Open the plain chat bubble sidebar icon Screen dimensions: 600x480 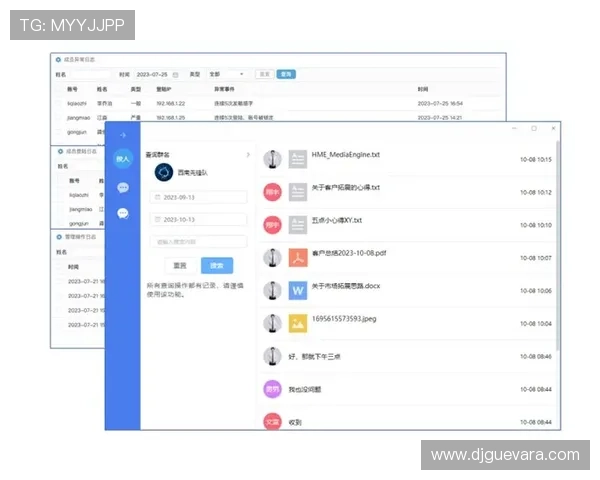pyautogui.click(x=123, y=188)
